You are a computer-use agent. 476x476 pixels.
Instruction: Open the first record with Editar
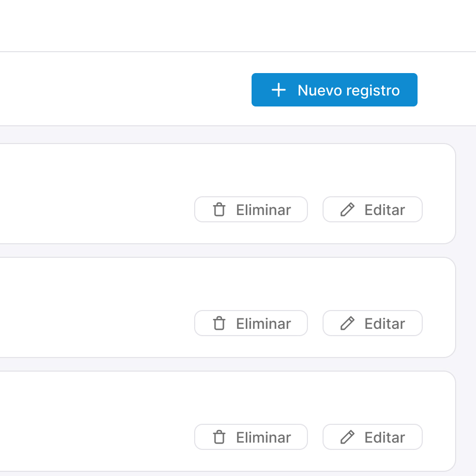pyautogui.click(x=373, y=209)
